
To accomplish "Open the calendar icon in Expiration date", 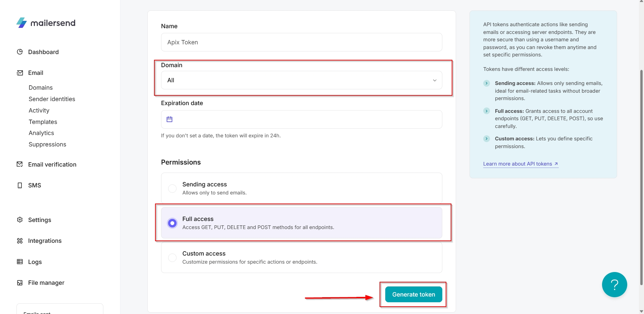I will (x=169, y=119).
